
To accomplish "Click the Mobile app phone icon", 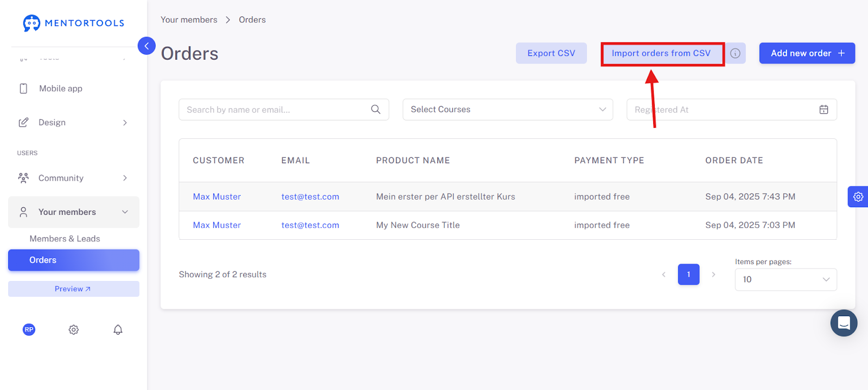I will (x=23, y=88).
